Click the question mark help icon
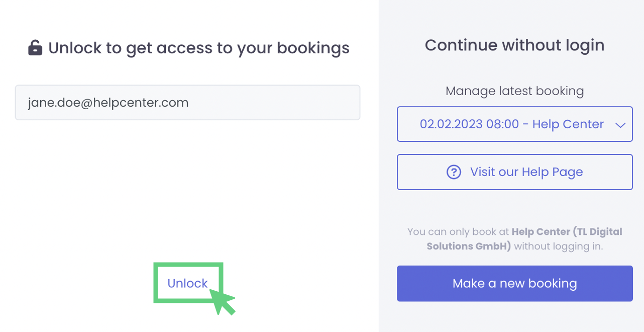This screenshot has width=644, height=332. coord(454,172)
